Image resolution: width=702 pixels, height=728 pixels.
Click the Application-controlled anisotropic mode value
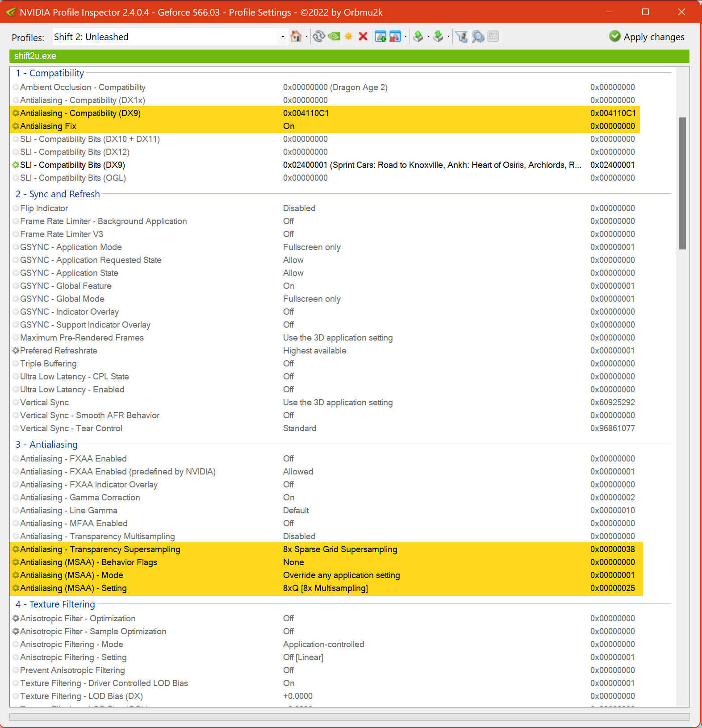[323, 645]
